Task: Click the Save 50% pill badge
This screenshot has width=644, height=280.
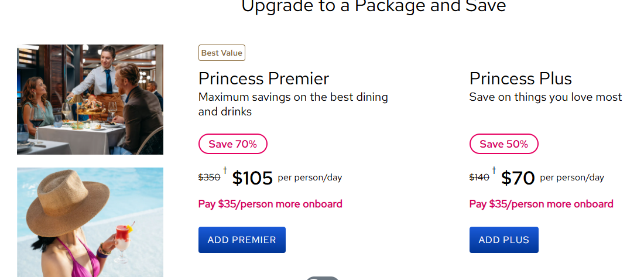Action: (503, 144)
